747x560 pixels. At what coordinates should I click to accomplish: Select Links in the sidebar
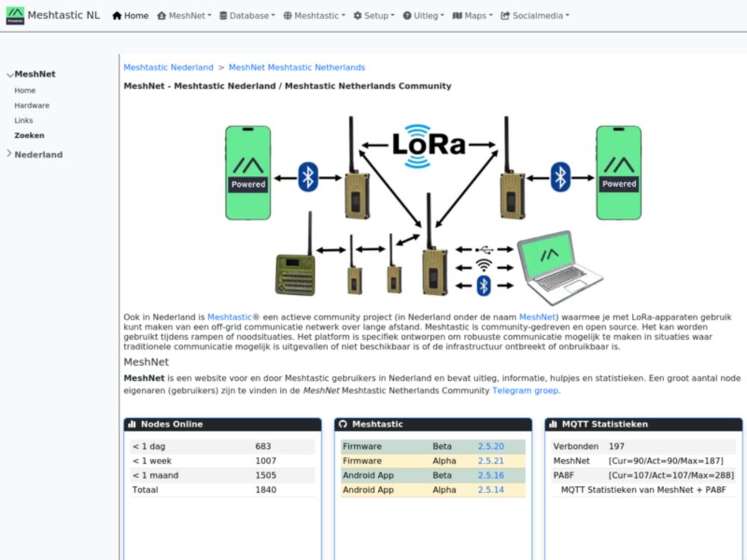(x=24, y=120)
